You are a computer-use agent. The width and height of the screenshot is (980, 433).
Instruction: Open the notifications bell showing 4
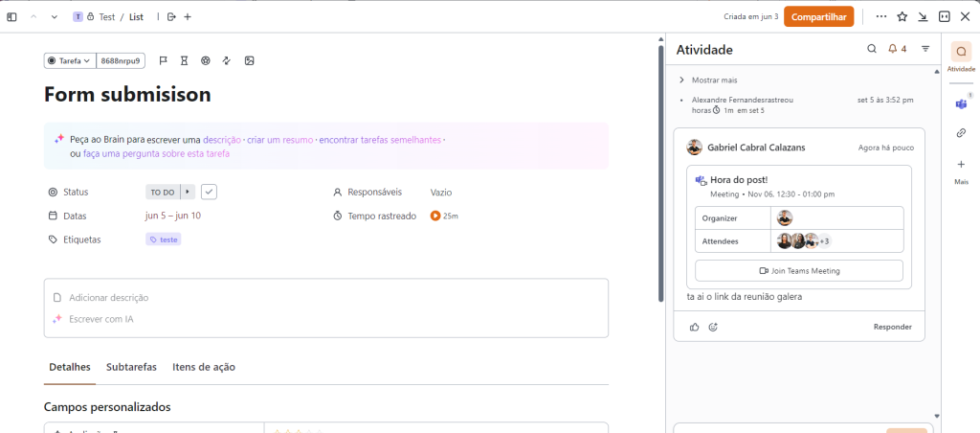click(x=897, y=49)
